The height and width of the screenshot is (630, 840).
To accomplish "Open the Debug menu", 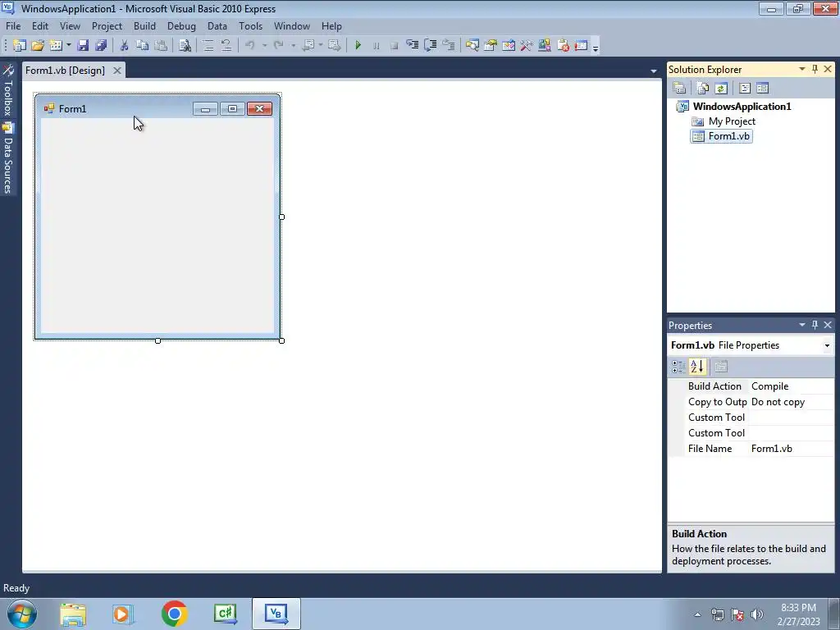I will [x=181, y=26].
